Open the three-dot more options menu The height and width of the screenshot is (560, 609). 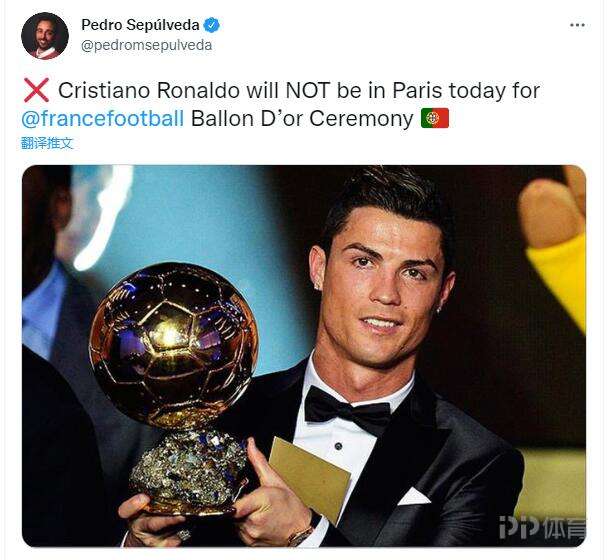[577, 25]
